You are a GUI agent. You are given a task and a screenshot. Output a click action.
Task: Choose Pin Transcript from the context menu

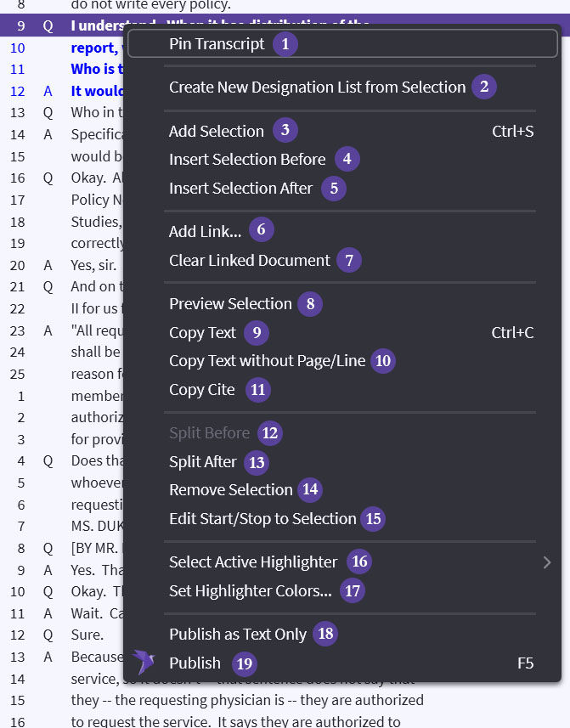point(217,44)
